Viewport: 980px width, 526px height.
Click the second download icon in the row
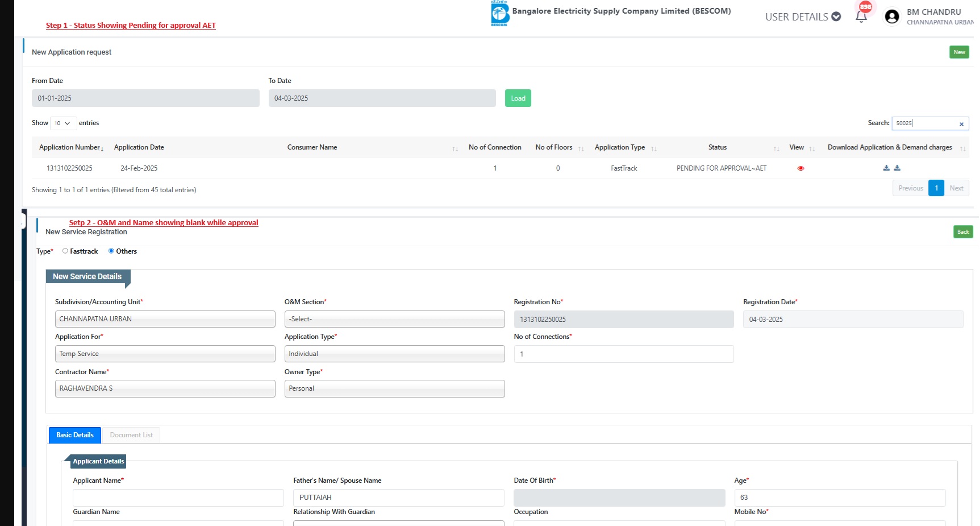897,168
